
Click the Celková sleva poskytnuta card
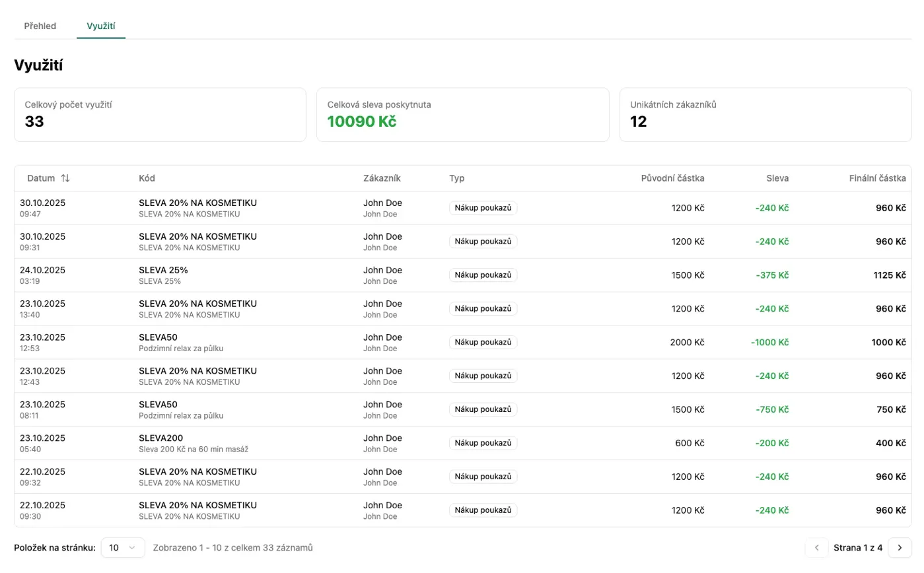coord(462,115)
